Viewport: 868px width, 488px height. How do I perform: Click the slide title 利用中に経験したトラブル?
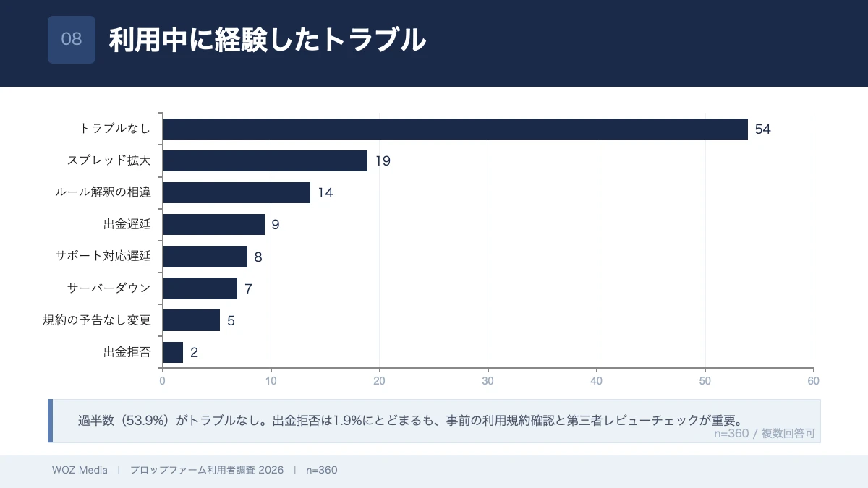[267, 40]
